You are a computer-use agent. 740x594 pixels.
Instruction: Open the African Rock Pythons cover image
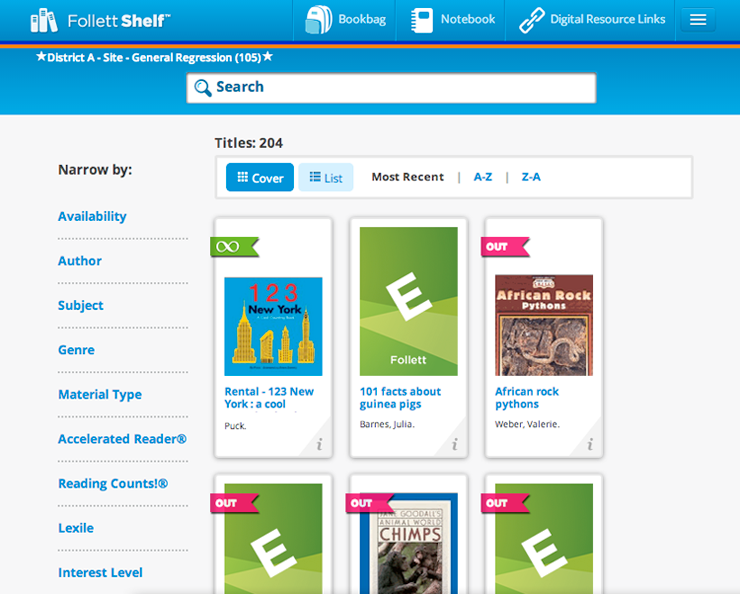tap(544, 325)
